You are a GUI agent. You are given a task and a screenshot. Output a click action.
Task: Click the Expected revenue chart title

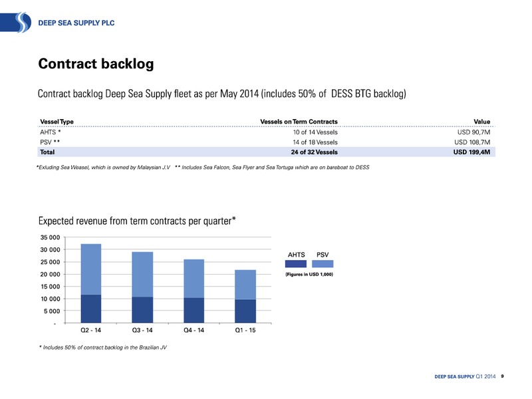click(137, 221)
